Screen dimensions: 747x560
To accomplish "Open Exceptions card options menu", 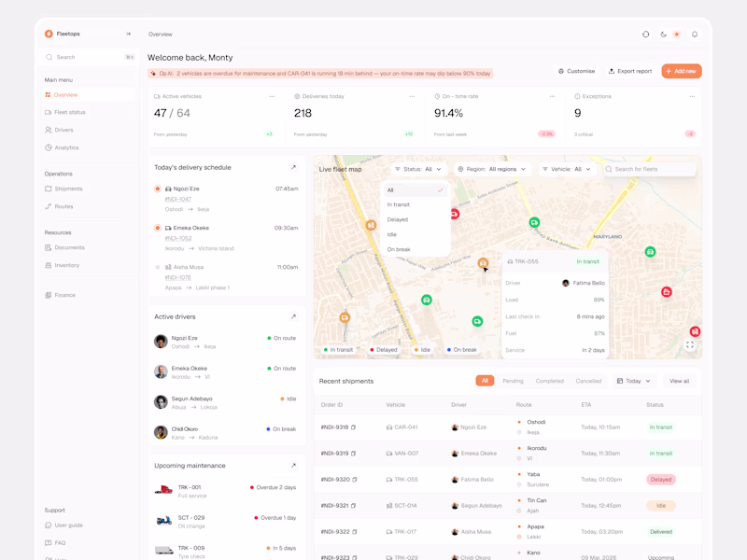I will pos(692,96).
